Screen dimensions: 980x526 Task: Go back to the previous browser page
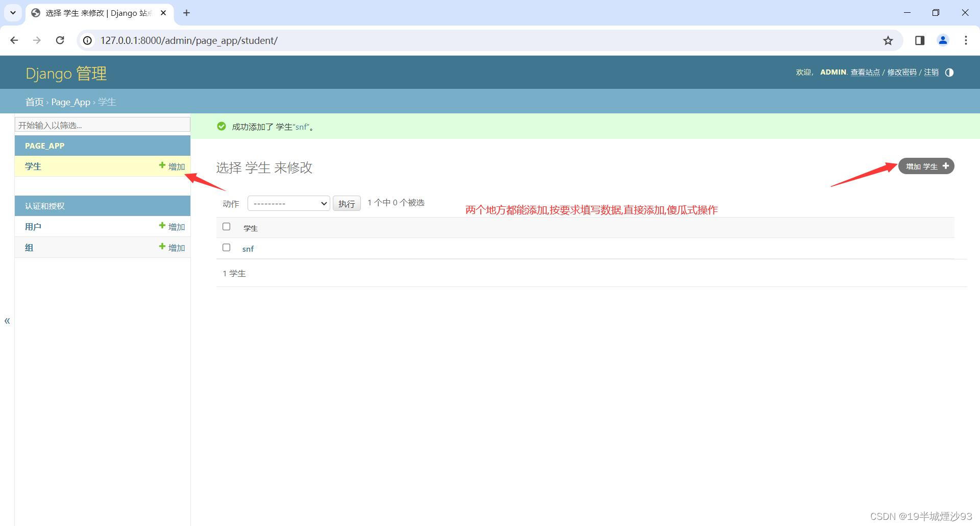pyautogui.click(x=14, y=40)
